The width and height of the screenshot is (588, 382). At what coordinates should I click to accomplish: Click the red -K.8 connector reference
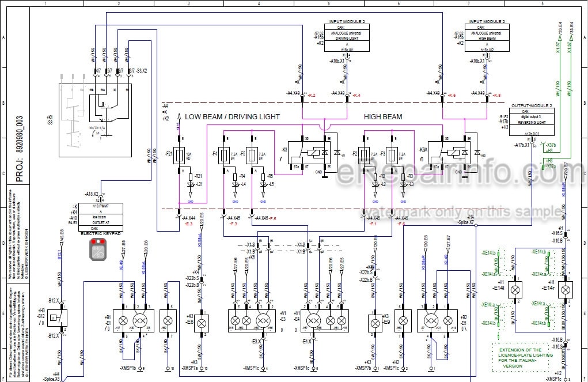(x=496, y=95)
